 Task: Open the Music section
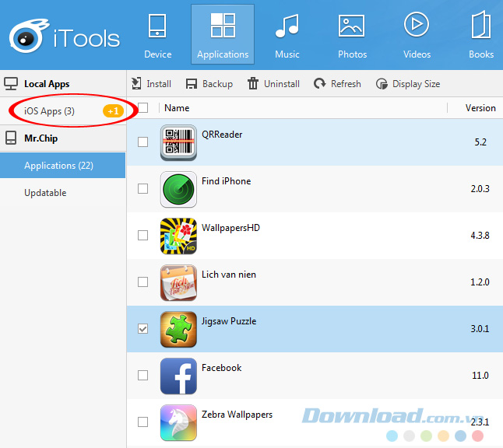tap(287, 36)
